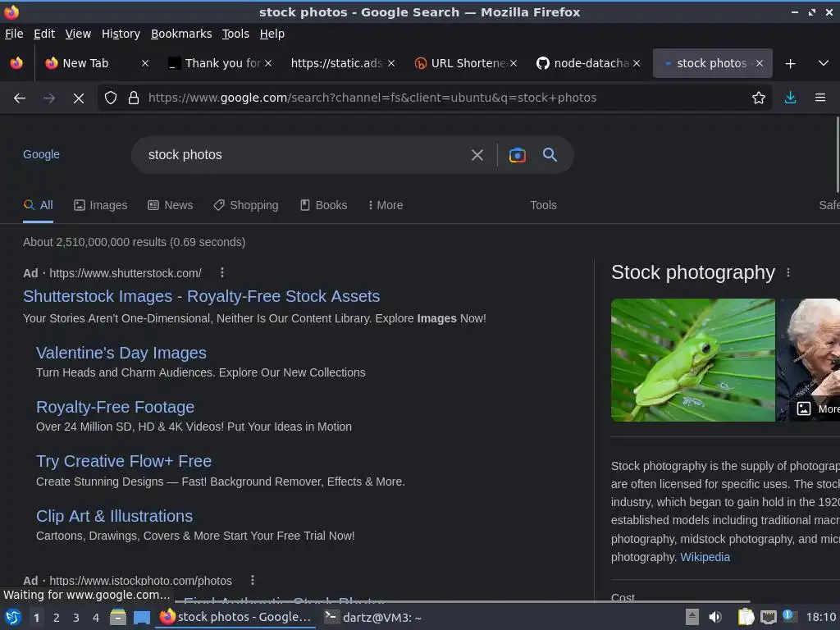The image size is (840, 630).
Task: Show the desktop from the taskbar
Action: point(141,617)
